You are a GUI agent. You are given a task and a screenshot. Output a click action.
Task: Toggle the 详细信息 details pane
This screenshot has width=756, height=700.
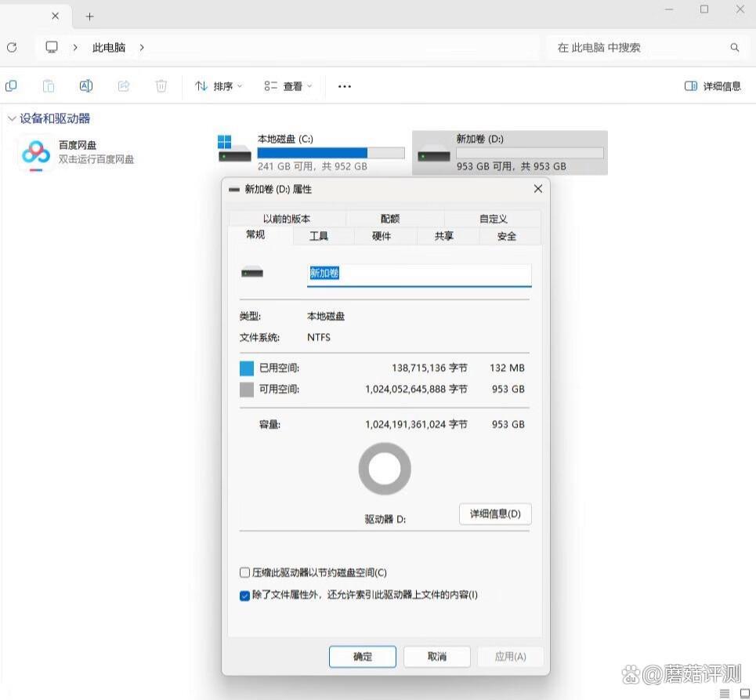pos(713,86)
